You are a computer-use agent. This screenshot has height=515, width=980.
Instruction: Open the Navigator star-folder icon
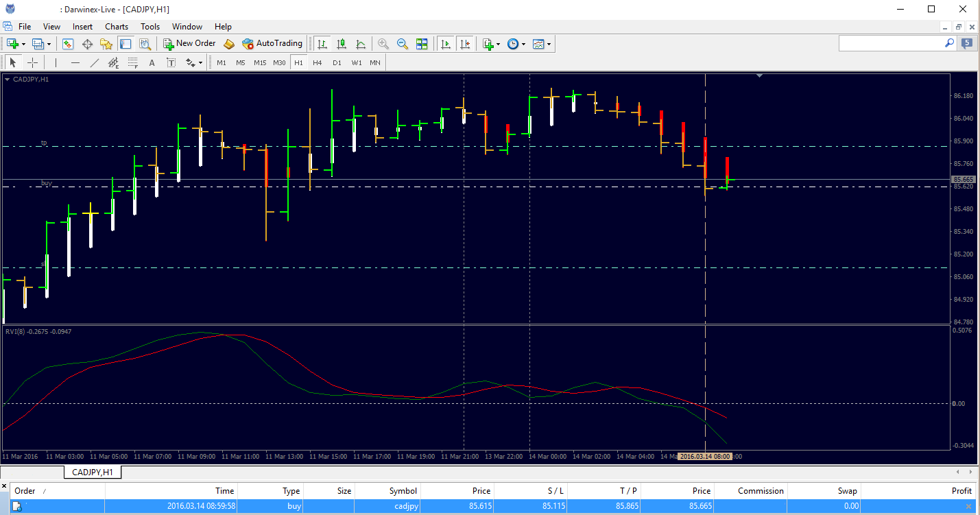pyautogui.click(x=106, y=44)
